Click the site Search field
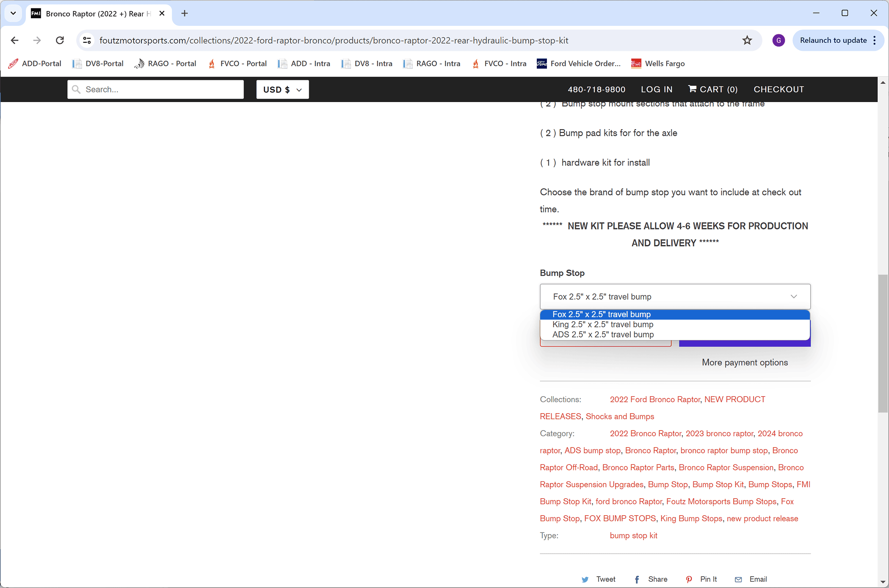The width and height of the screenshot is (889, 588). (x=155, y=89)
